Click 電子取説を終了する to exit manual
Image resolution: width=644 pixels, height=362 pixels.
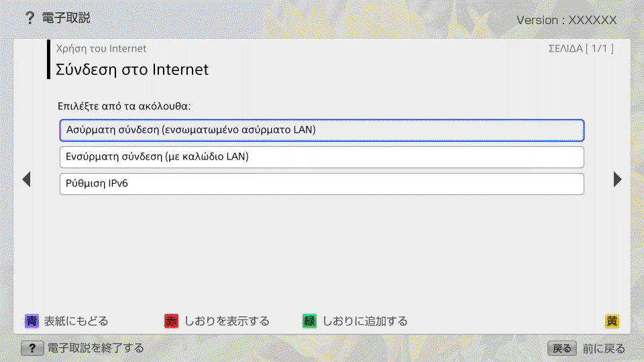pyautogui.click(x=95, y=349)
